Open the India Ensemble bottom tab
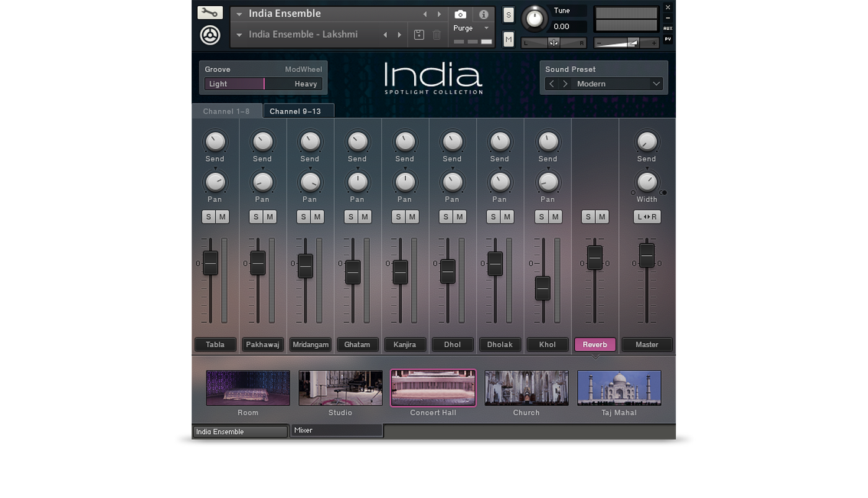Viewport: 868px width, 498px height. [x=240, y=432]
